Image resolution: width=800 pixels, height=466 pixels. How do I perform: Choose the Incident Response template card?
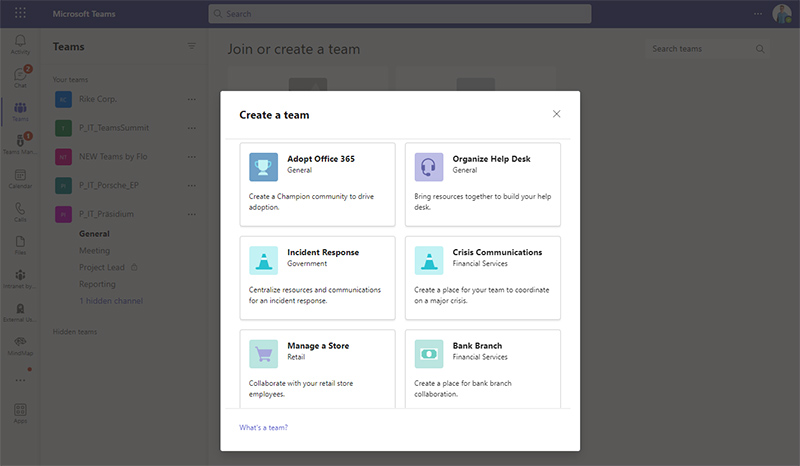[317, 278]
